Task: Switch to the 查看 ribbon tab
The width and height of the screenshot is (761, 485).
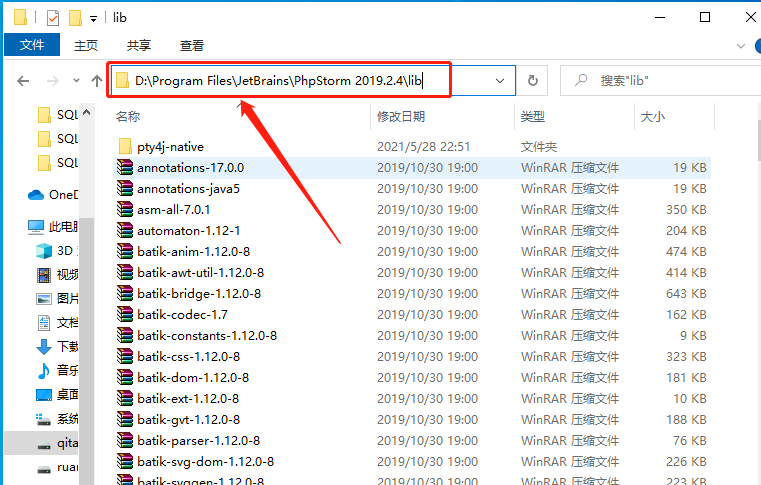Action: click(x=192, y=45)
